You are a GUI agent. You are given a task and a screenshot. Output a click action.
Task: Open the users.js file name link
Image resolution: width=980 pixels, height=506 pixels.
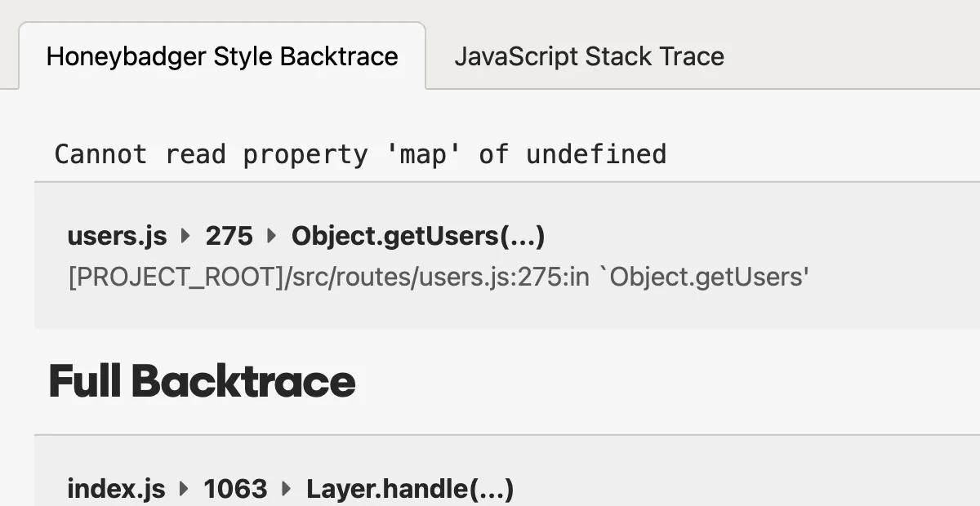[117, 236]
